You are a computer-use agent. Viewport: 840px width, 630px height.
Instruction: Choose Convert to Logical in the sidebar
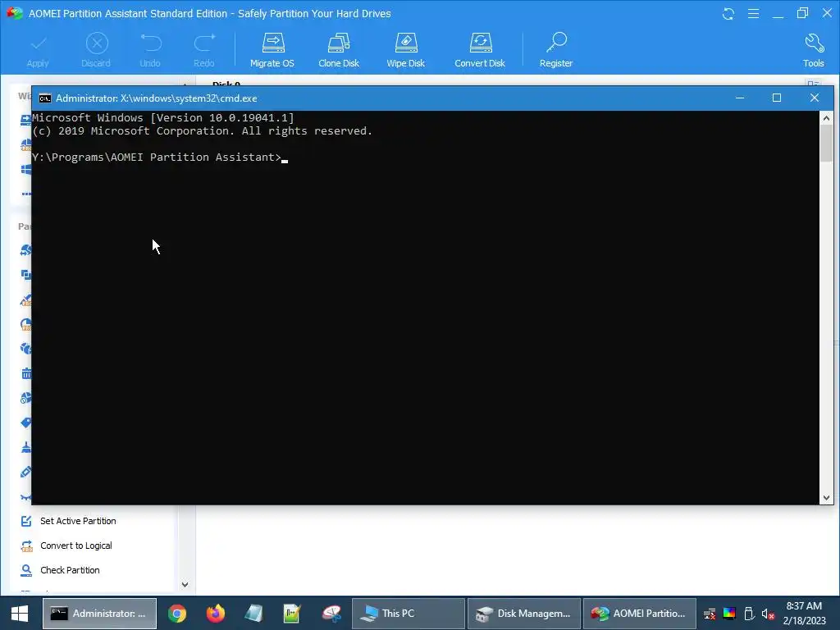coord(76,546)
